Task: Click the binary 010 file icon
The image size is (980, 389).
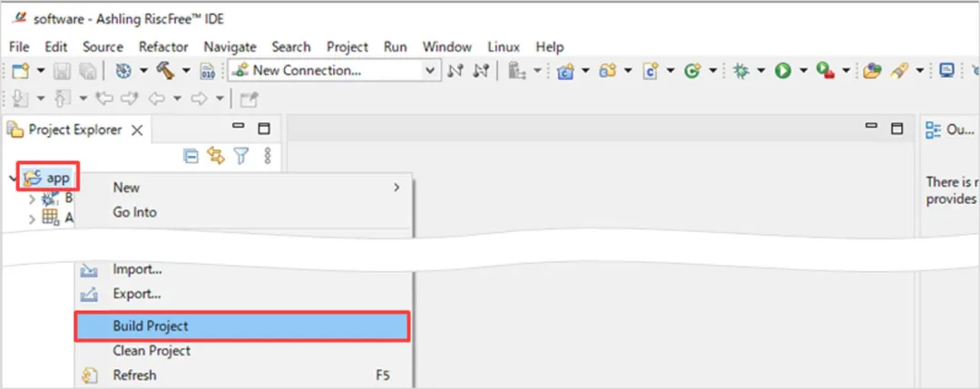Action: point(208,72)
